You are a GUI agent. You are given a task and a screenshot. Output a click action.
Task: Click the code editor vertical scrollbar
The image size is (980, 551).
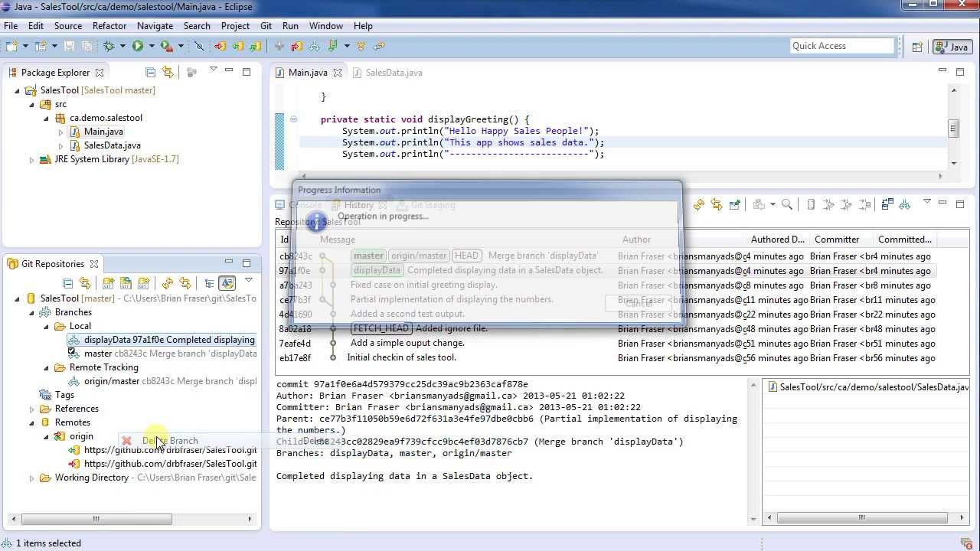point(953,128)
